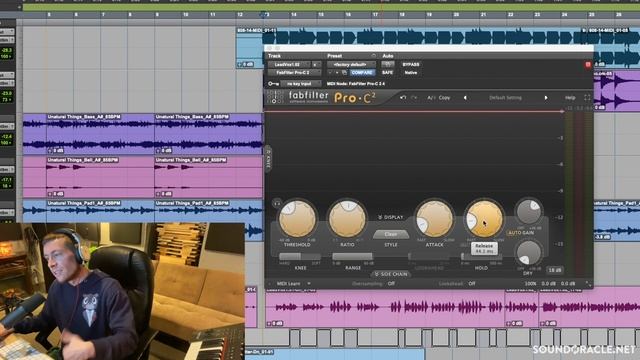Toggle plugin BYPASS
The image size is (640, 360).
coord(411,64)
